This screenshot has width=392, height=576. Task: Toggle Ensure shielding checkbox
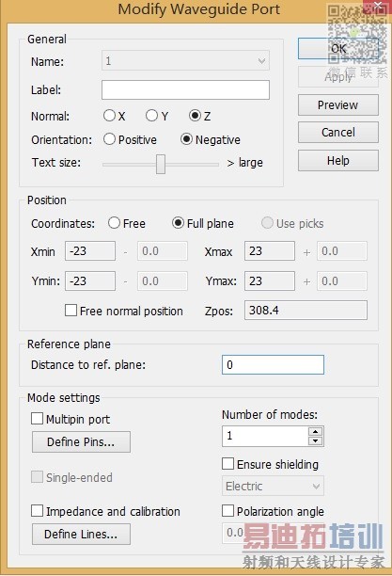click(227, 464)
